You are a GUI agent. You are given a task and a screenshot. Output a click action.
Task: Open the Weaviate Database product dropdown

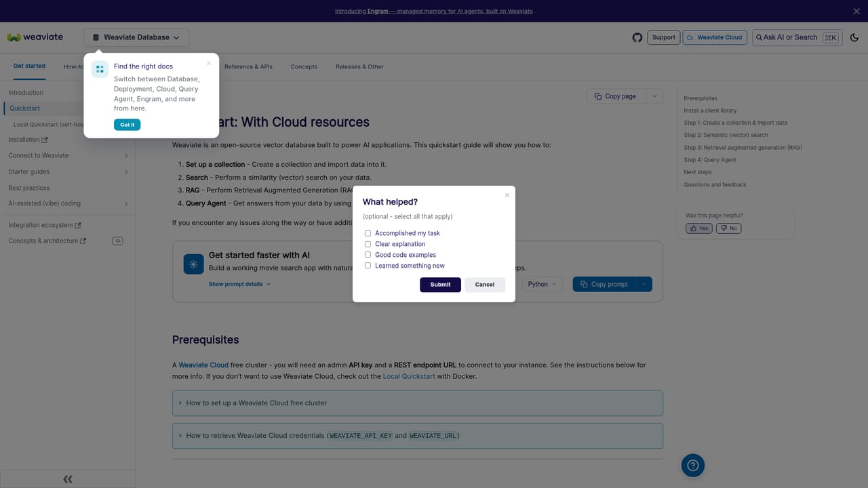136,37
